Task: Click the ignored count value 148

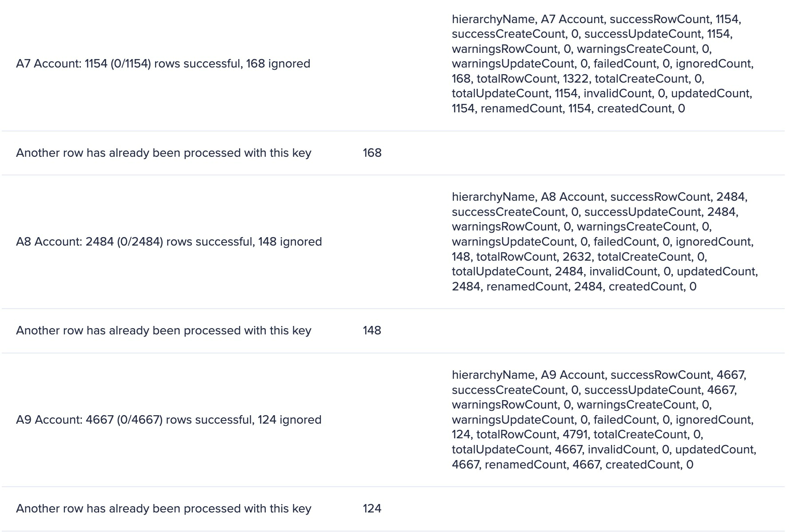Action: (x=372, y=331)
